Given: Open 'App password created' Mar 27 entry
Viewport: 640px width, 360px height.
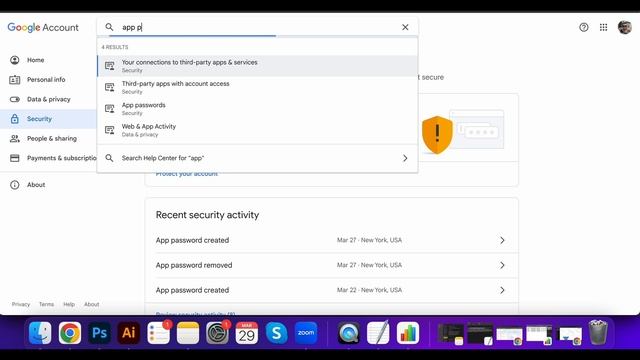Looking at the screenshot, I should [331, 240].
